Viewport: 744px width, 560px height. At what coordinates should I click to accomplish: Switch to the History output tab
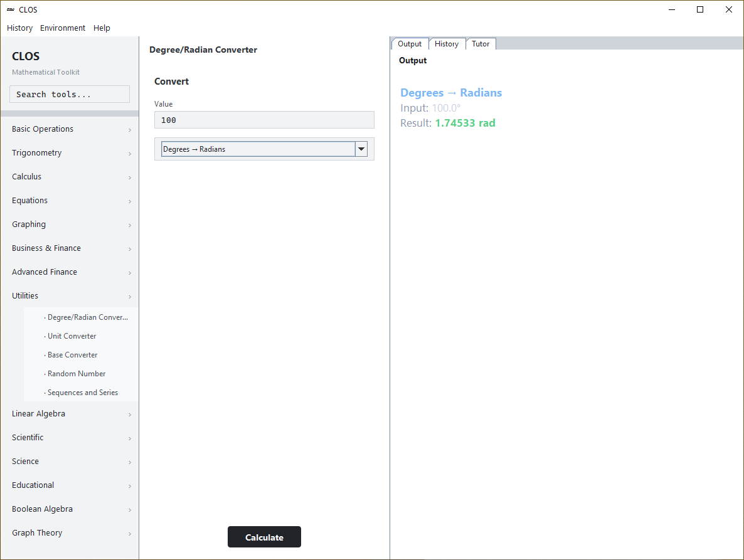tap(447, 44)
